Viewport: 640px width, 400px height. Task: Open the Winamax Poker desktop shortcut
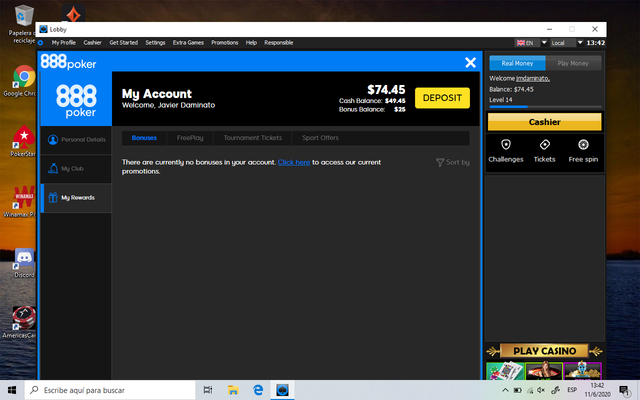coord(24,201)
